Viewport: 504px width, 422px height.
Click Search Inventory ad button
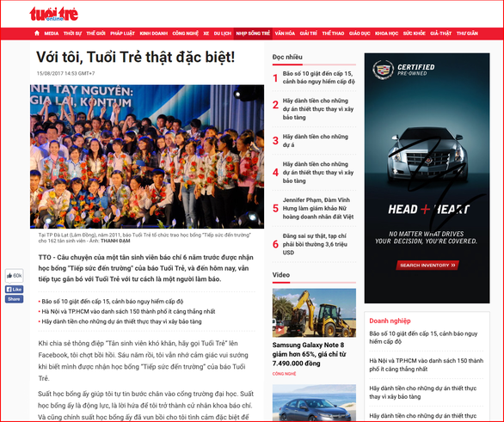[x=427, y=266]
